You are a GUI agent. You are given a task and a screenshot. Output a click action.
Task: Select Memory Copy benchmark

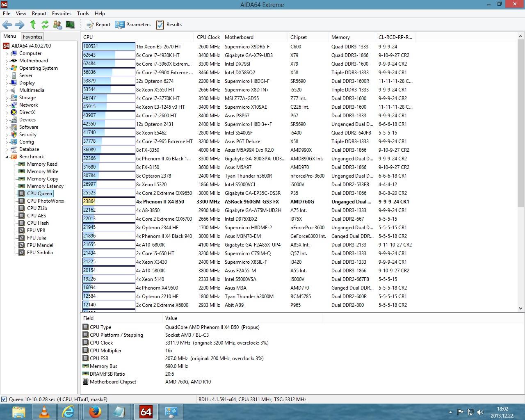[43, 179]
